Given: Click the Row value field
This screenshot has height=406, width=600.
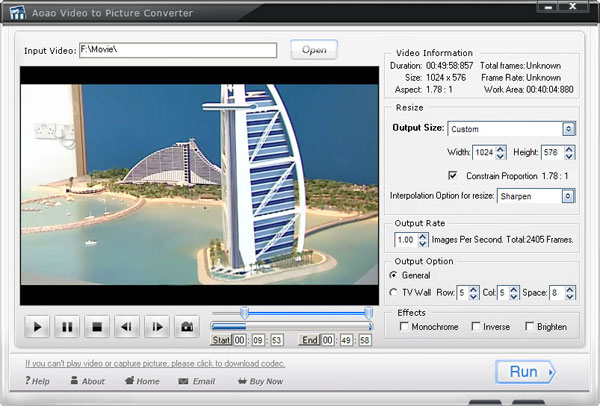Looking at the screenshot, I should pyautogui.click(x=463, y=293).
